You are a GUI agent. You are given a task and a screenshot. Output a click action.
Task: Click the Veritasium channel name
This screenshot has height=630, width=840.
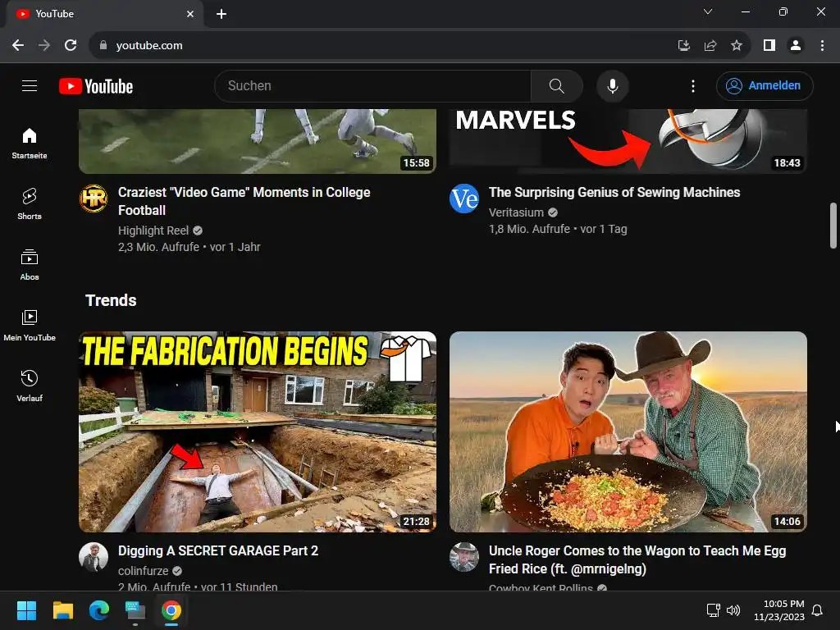(x=516, y=212)
